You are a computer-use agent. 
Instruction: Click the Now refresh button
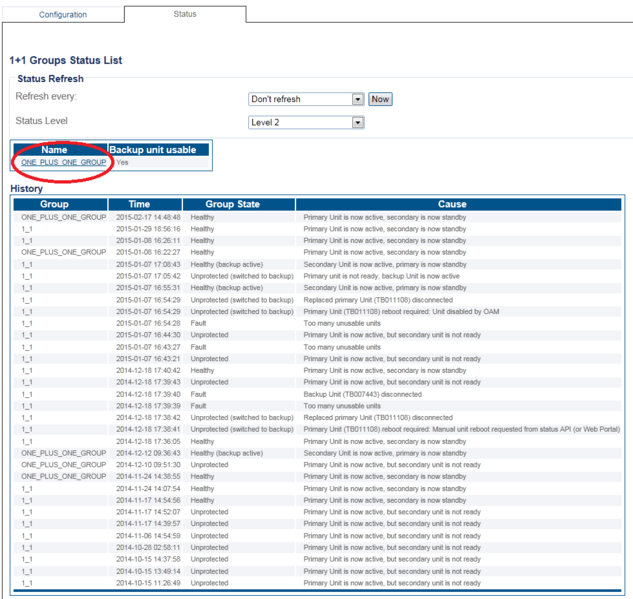[x=380, y=99]
